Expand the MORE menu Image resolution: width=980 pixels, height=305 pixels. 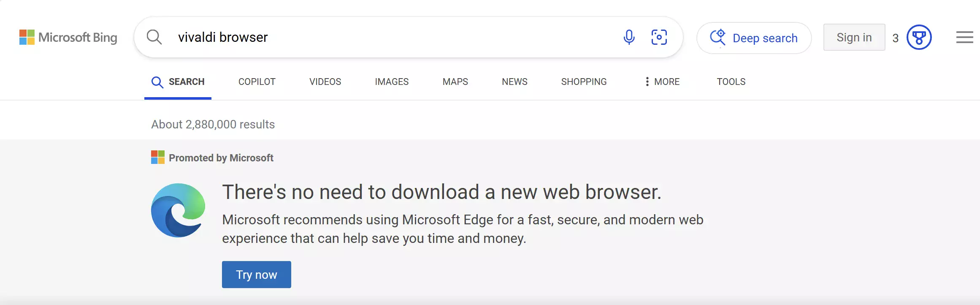[662, 82]
